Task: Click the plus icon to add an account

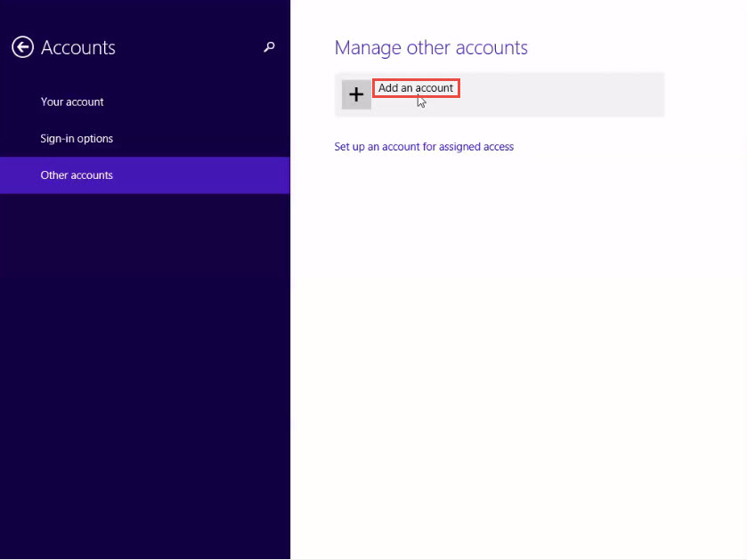Action: point(356,94)
